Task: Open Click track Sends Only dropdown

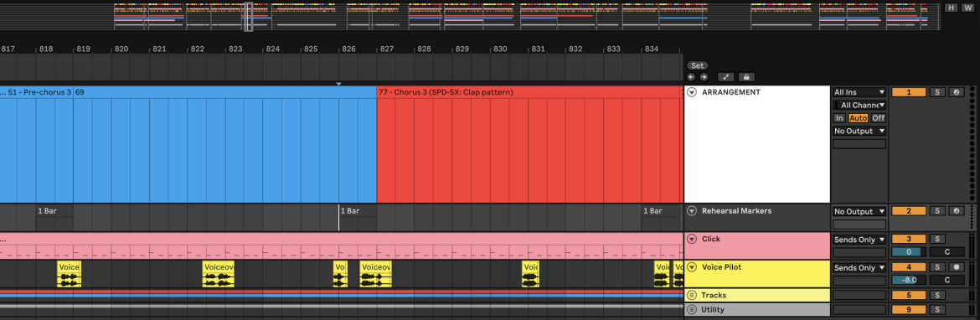Action: point(859,239)
